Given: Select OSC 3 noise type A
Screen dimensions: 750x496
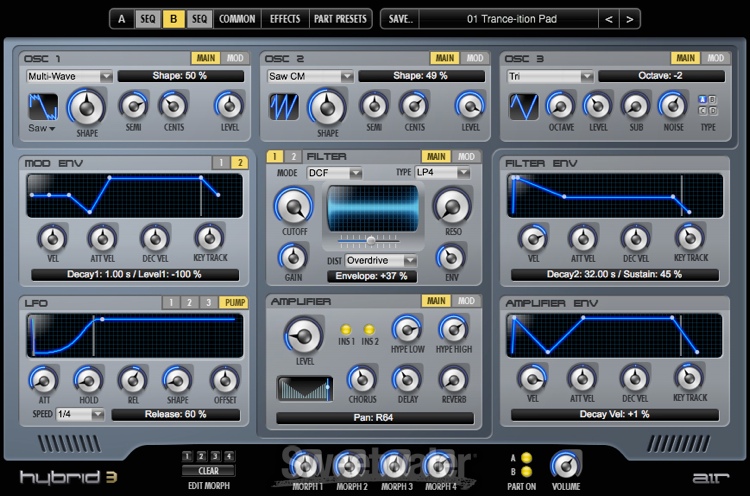Looking at the screenshot, I should click(702, 99).
